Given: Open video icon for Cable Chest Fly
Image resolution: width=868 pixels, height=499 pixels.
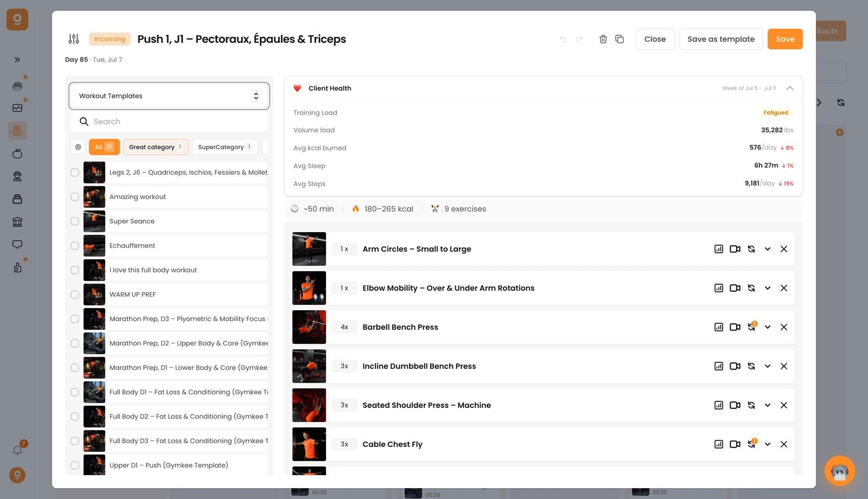Looking at the screenshot, I should (x=735, y=444).
